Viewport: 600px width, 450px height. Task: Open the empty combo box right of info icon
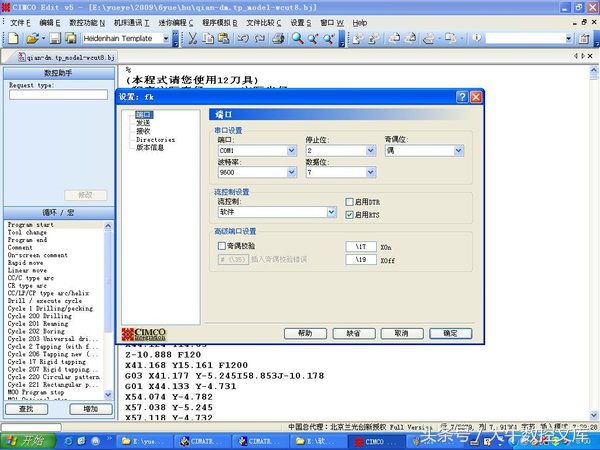[568, 38]
